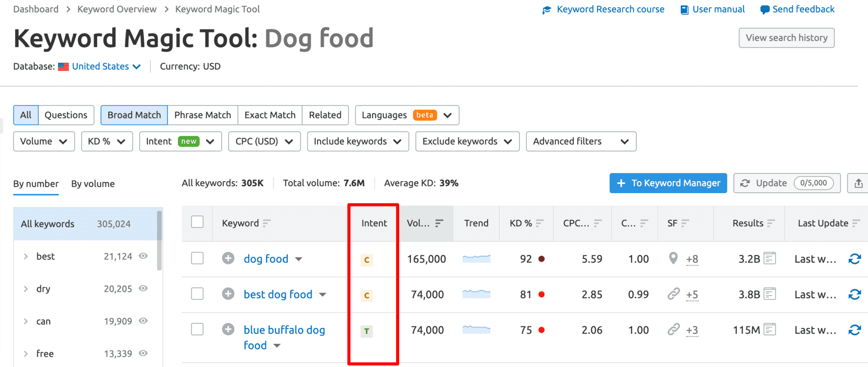Image resolution: width=868 pixels, height=367 pixels.
Task: Click the Update button
Action: pyautogui.click(x=787, y=183)
